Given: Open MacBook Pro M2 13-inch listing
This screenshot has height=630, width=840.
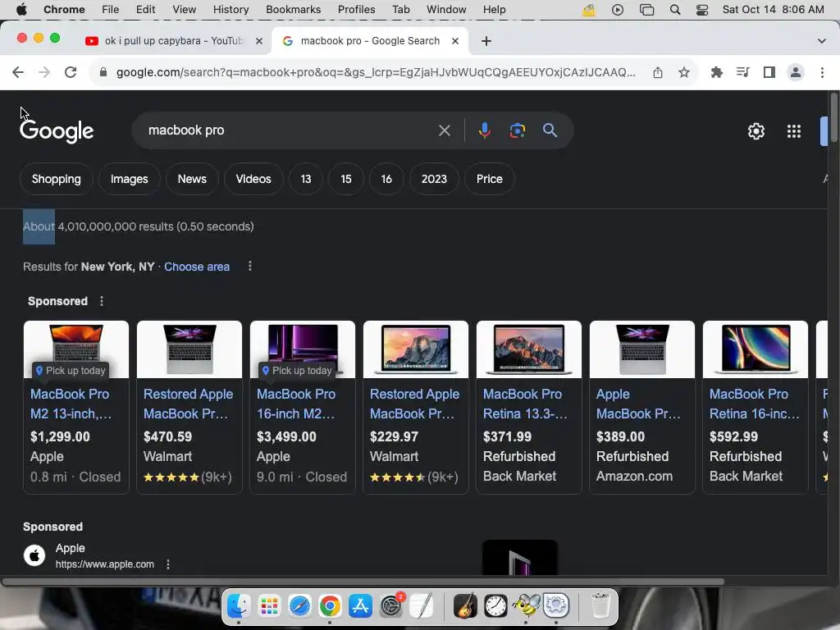Looking at the screenshot, I should [71, 404].
